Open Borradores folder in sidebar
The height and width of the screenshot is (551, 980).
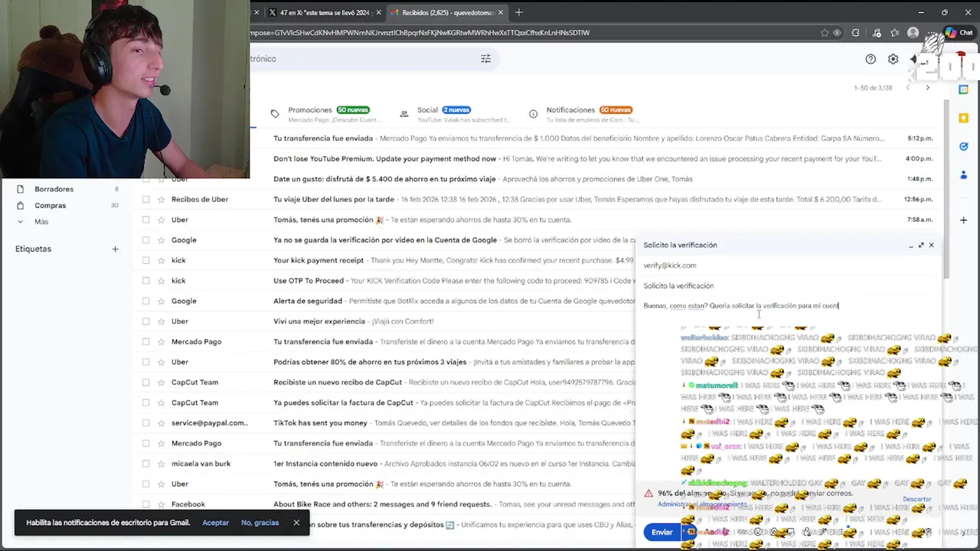point(54,189)
